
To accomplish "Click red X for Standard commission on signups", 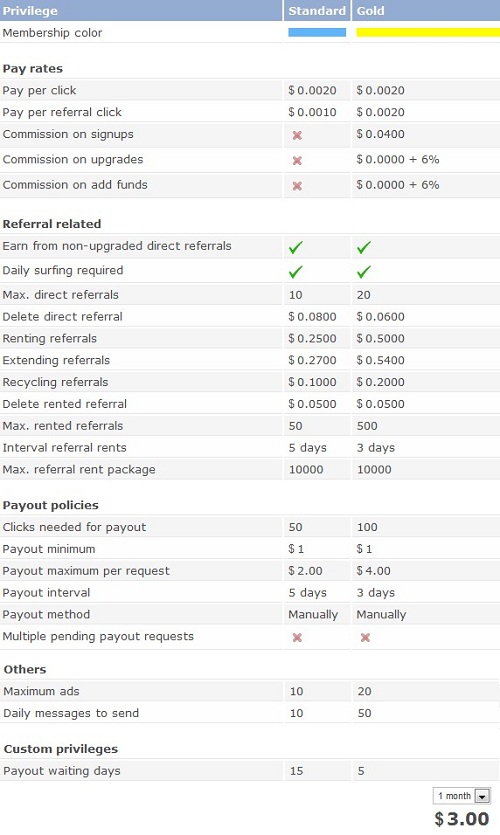I will click(x=297, y=135).
